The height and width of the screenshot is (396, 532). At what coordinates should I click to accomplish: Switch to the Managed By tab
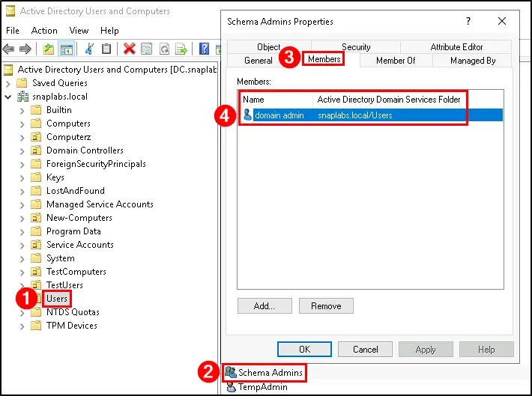(x=473, y=61)
